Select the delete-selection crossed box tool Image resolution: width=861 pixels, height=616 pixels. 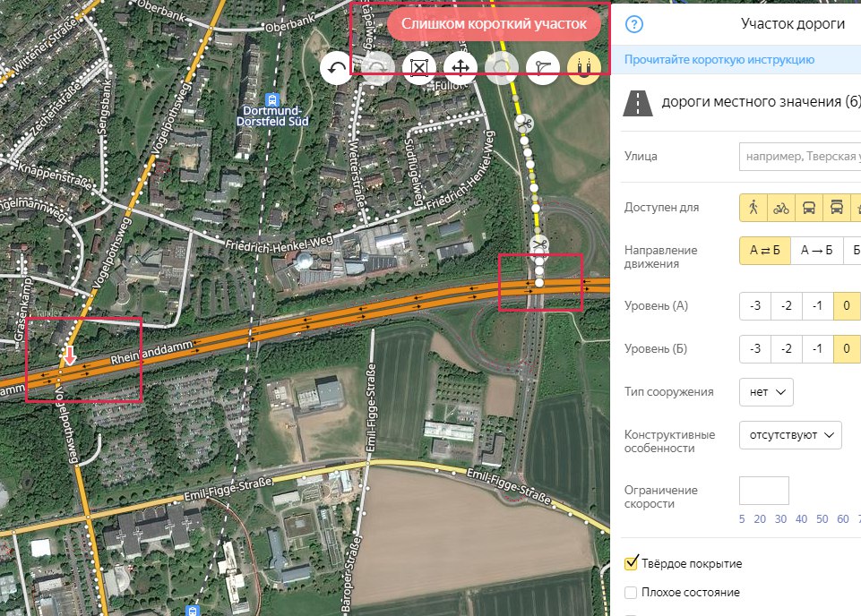click(419, 68)
